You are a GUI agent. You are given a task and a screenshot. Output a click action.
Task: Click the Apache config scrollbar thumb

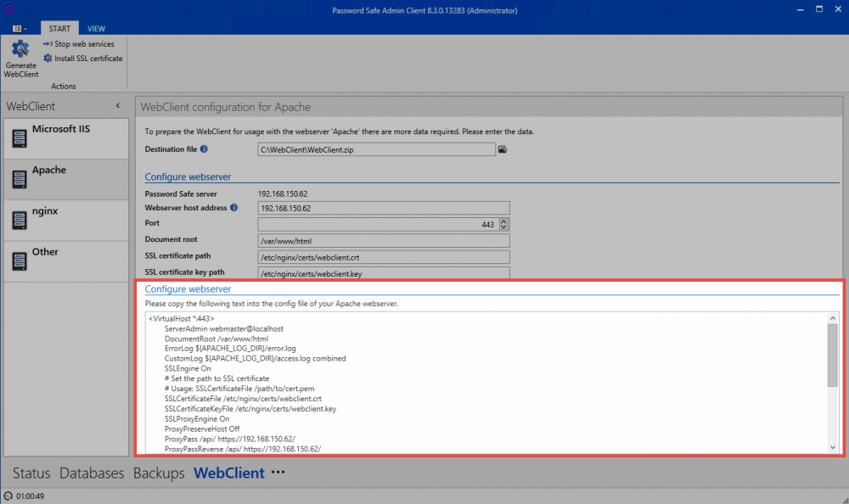pos(833,356)
